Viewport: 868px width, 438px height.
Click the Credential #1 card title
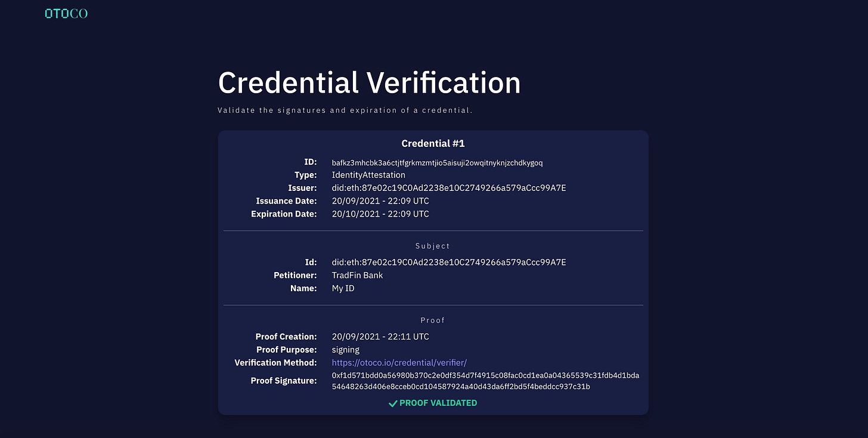tap(433, 143)
